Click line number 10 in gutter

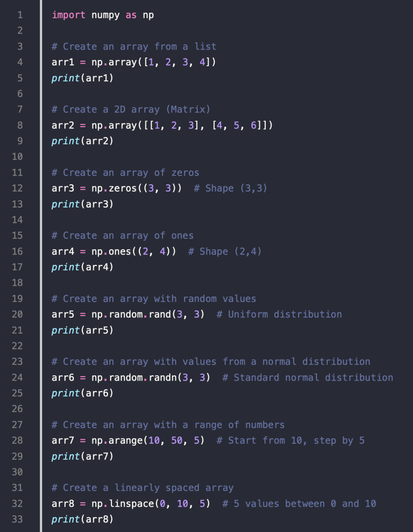[x=17, y=157]
